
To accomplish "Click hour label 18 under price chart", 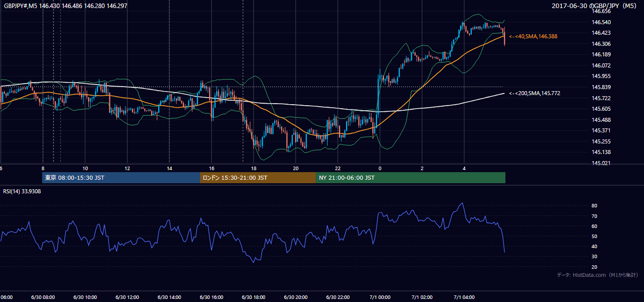I will 253,168.
